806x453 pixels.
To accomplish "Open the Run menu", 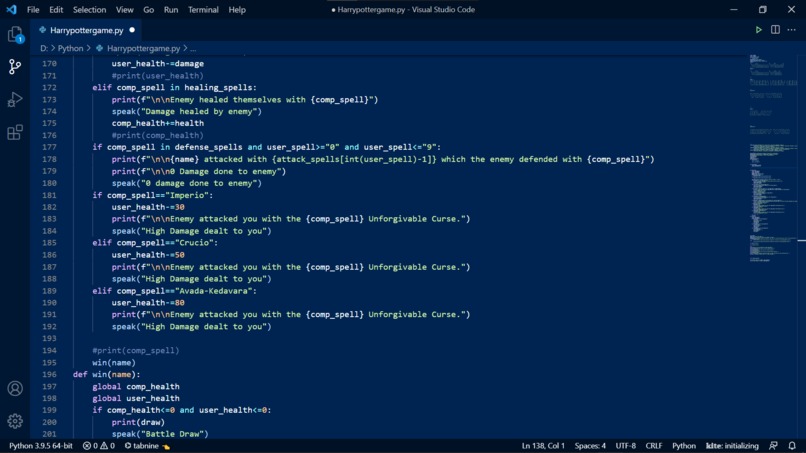I will (171, 10).
